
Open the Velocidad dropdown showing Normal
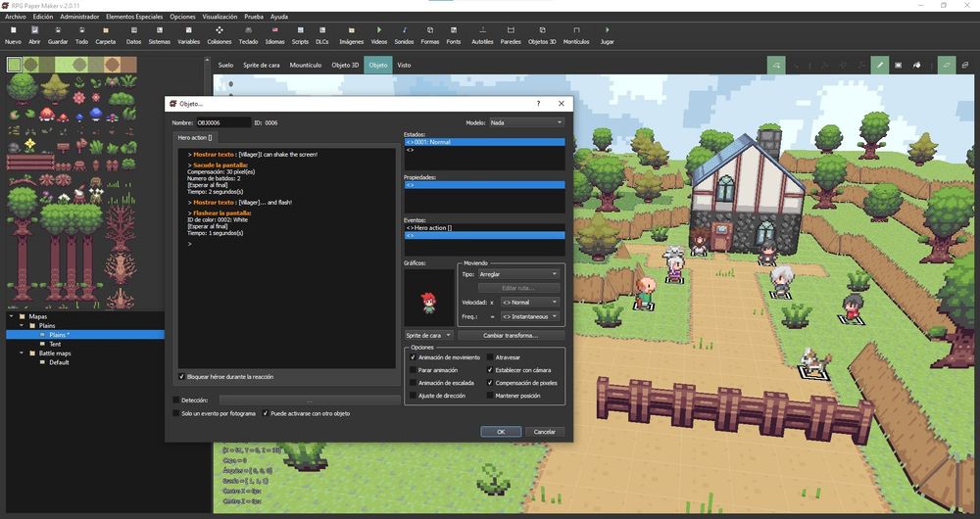pyautogui.click(x=529, y=303)
